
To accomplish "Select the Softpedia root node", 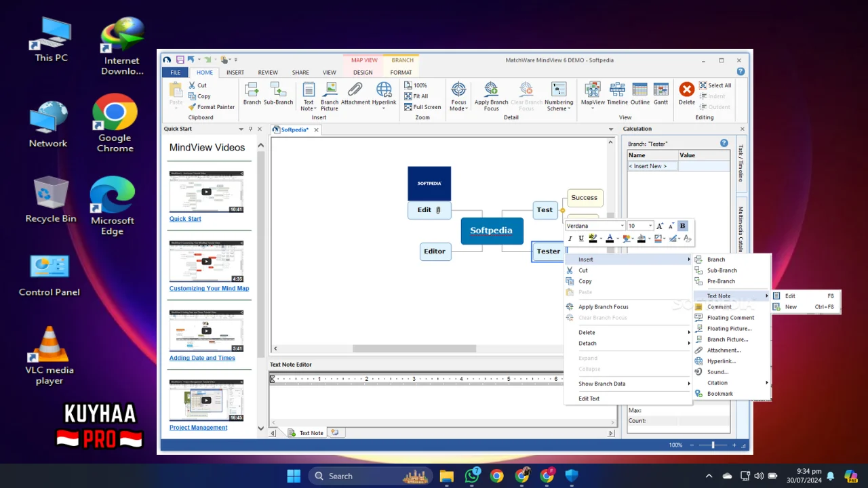I will coord(492,230).
